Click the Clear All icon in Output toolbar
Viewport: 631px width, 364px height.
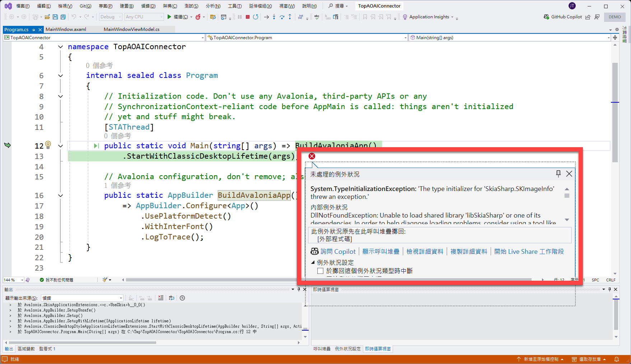click(x=161, y=298)
